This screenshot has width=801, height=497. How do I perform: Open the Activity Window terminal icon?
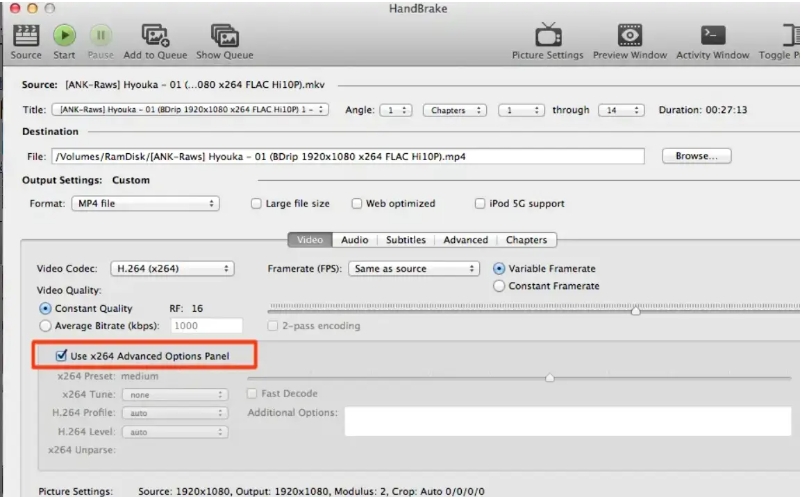click(x=713, y=35)
